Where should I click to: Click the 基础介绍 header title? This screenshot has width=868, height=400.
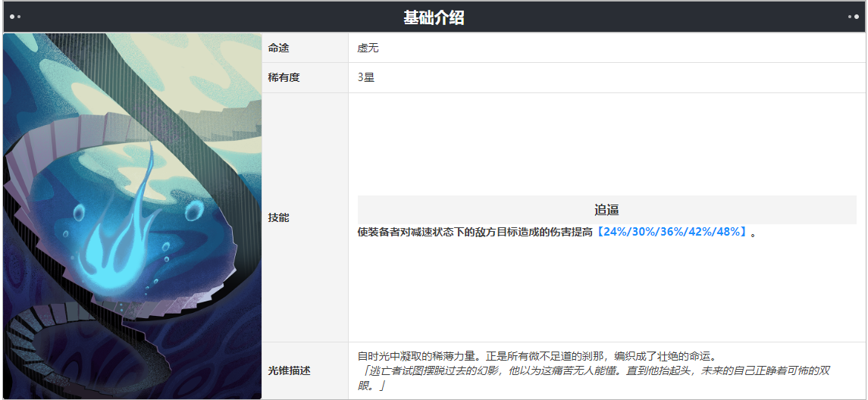click(434, 17)
